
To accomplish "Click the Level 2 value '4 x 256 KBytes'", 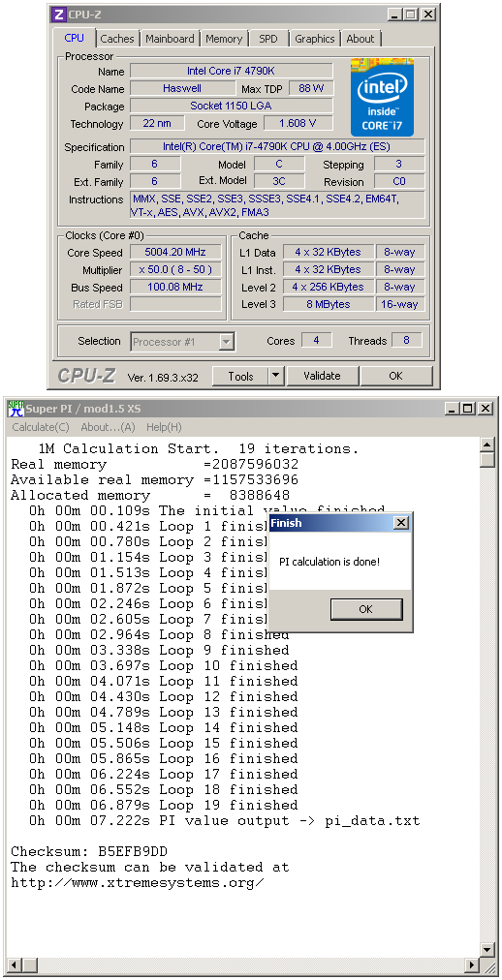I will coord(329,288).
